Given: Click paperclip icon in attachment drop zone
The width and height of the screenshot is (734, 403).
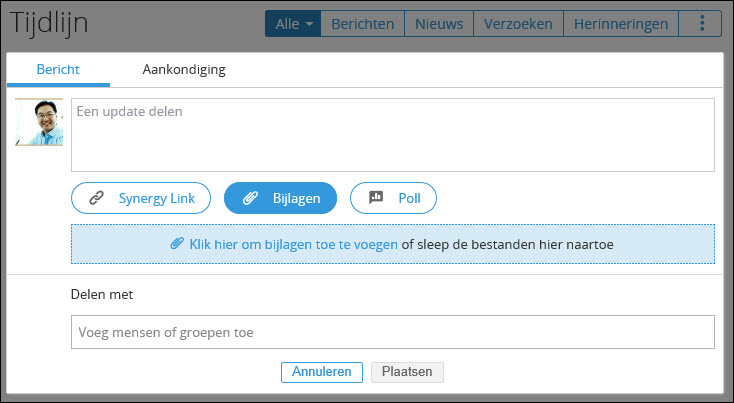Looking at the screenshot, I should click(177, 243).
